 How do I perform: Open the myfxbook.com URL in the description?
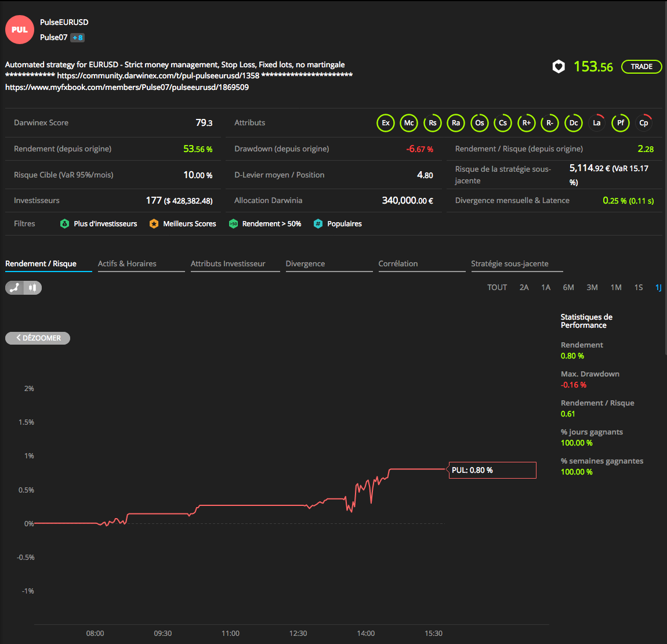point(127,87)
